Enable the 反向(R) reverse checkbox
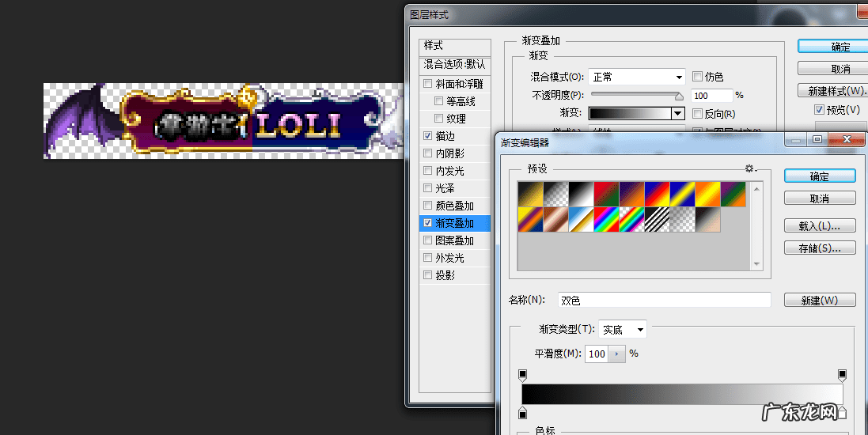This screenshot has width=868, height=435. tap(698, 113)
